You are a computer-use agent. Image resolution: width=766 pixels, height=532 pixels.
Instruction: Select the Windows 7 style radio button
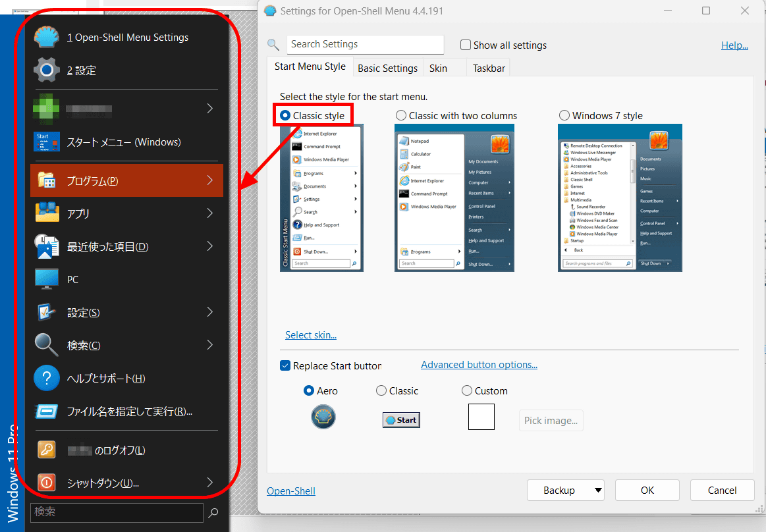[564, 115]
